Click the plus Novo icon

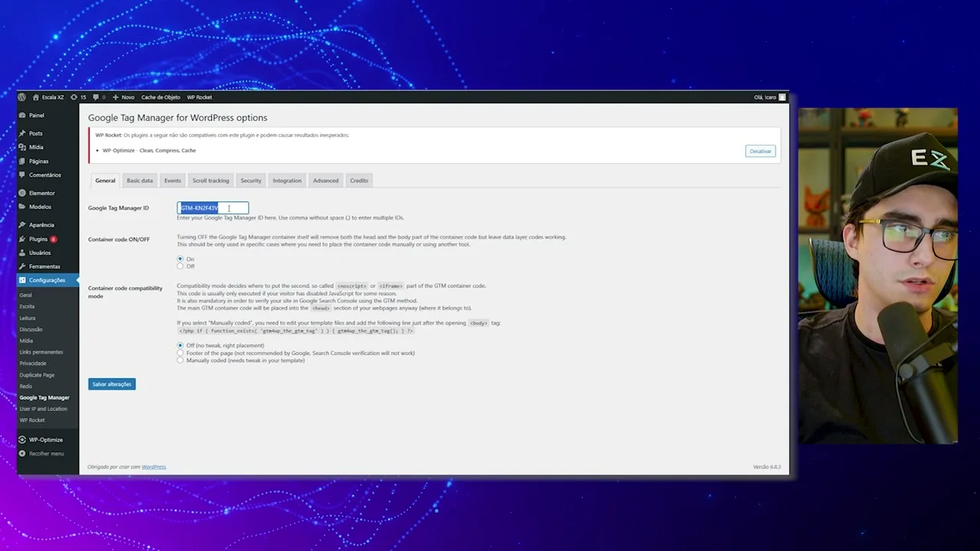tap(116, 97)
